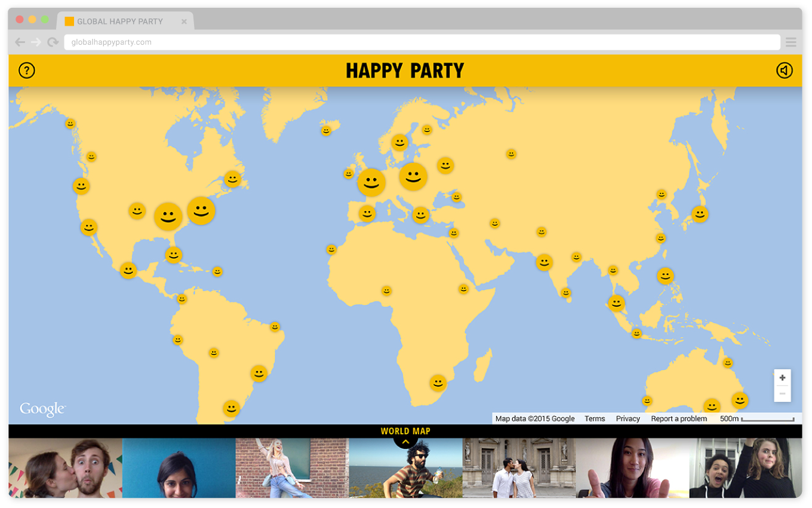Click the smiley over Sweden
This screenshot has width=812, height=508.
point(399,142)
